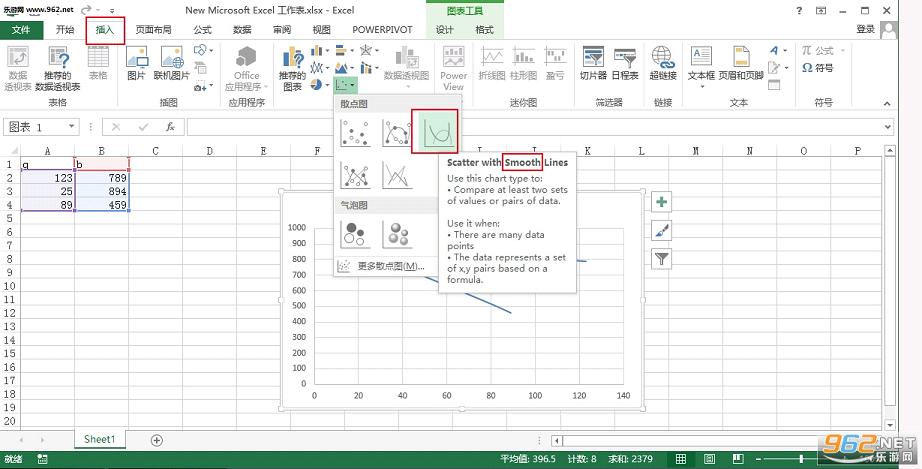Image resolution: width=922 pixels, height=469 pixels.
Task: Click the insert object icon in 文本 group
Action: pos(774,85)
